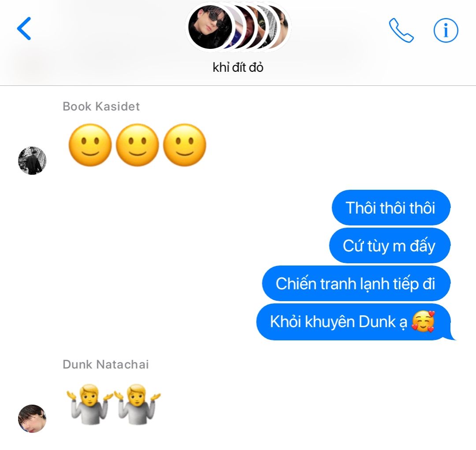Viewport: 476px width, 450px height.
Task: Tap the second shrugging person emoji
Action: pos(137,404)
